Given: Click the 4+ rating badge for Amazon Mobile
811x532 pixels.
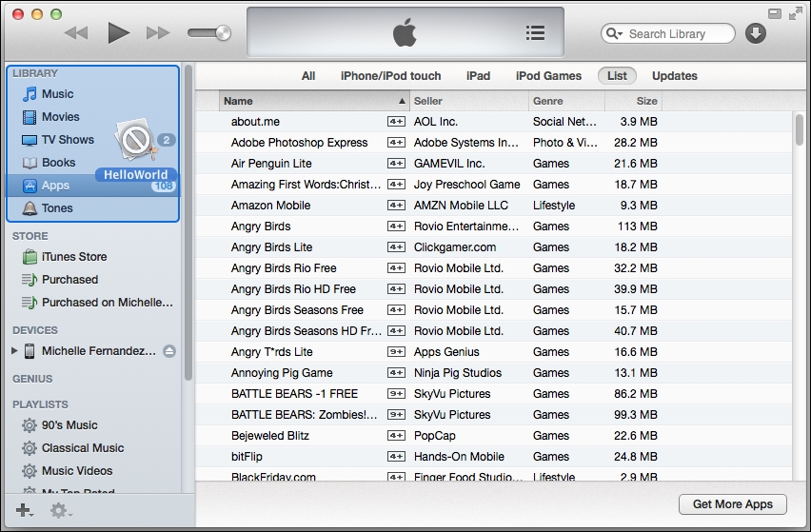Looking at the screenshot, I should 396,206.
